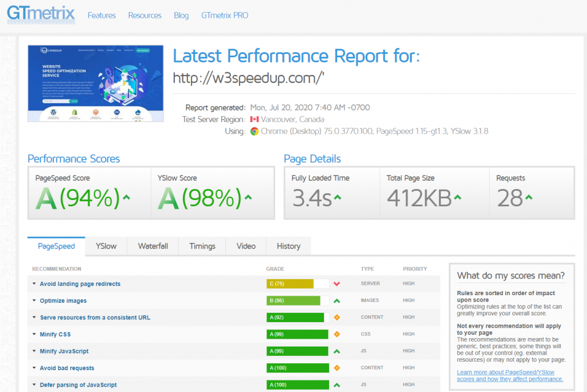587x392 pixels.
Task: Expand the Minify JavaScript recommendation row
Action: pos(64,351)
